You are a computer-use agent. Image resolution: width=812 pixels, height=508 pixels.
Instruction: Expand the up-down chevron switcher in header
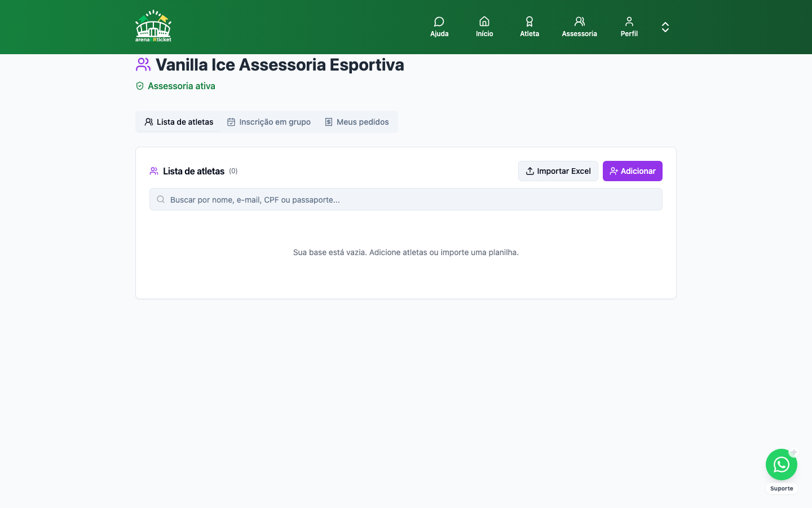click(665, 27)
